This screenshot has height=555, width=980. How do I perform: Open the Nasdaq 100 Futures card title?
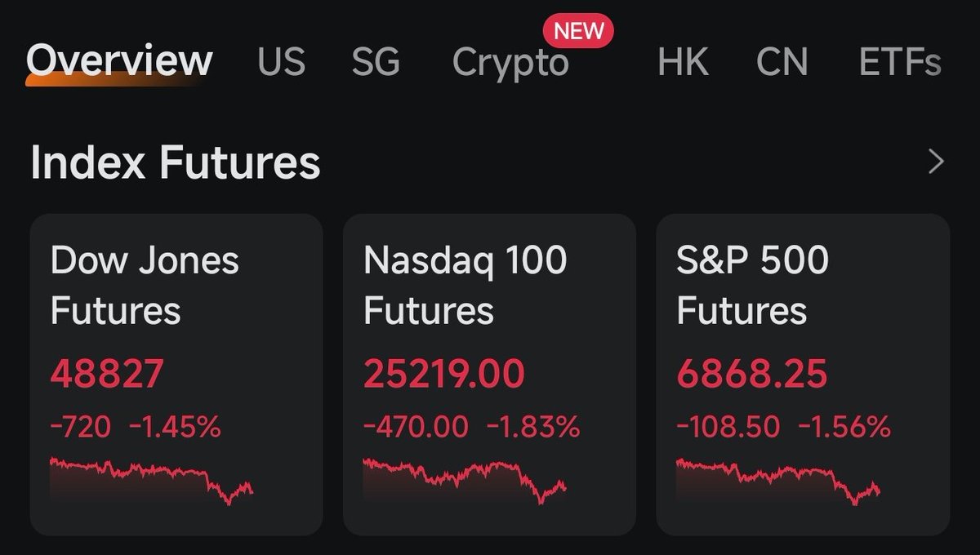(x=465, y=286)
